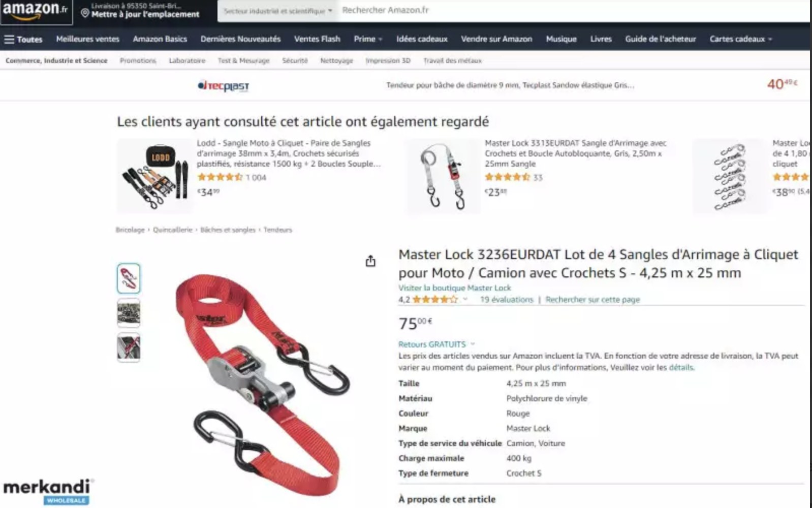
Task: Expand the Cartes cadeaux dropdown
Action: (x=741, y=39)
